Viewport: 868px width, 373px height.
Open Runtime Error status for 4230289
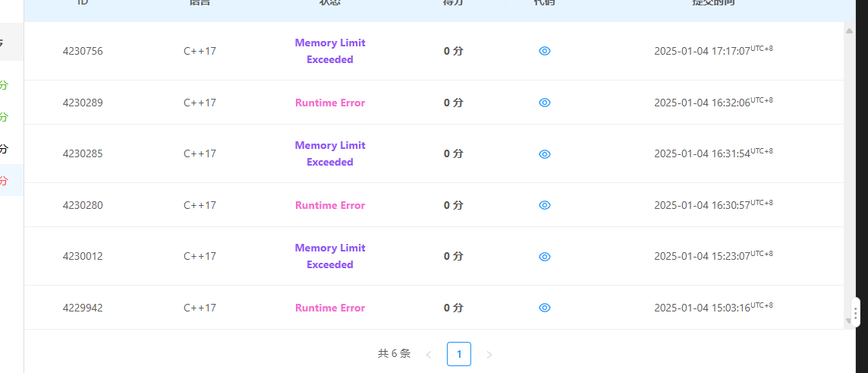330,103
